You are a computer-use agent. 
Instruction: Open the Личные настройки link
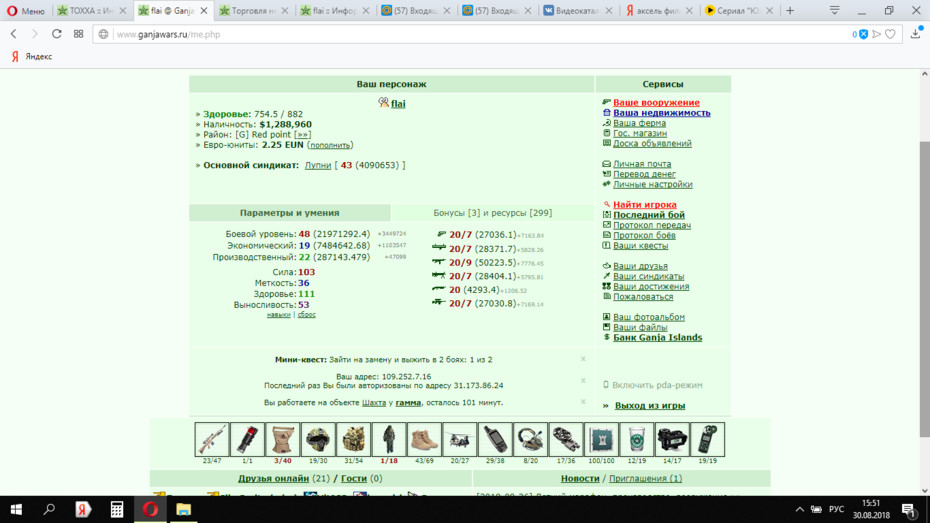coord(652,184)
